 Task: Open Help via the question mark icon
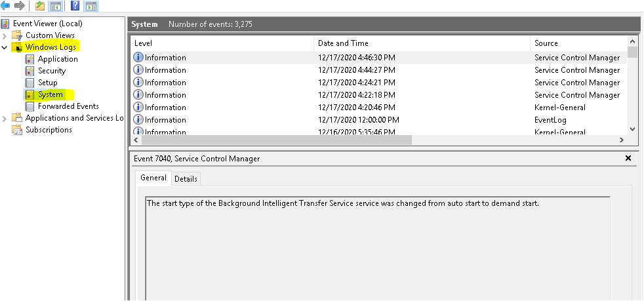(x=75, y=6)
